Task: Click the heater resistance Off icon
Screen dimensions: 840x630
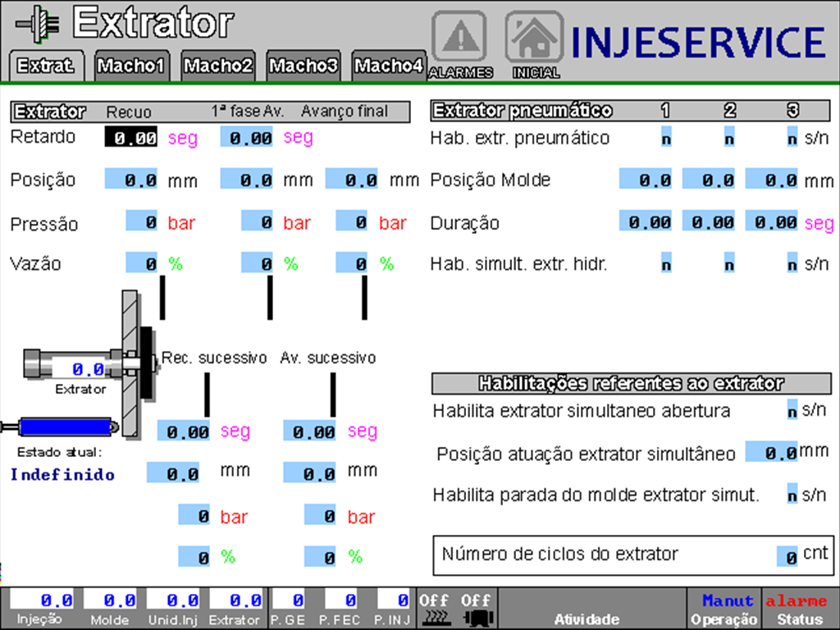Action: click(434, 609)
